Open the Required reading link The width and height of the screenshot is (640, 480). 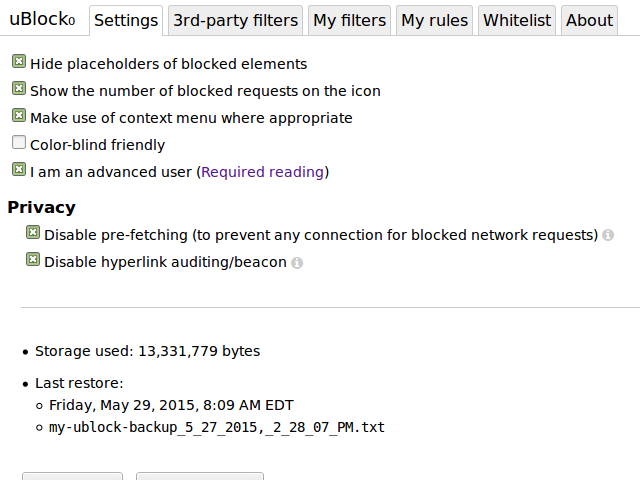coord(262,172)
